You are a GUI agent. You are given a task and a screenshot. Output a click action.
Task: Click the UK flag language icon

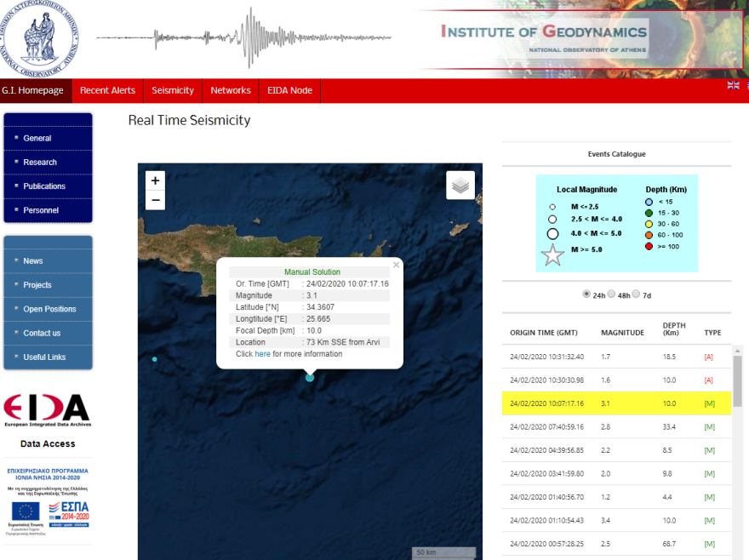(733, 85)
